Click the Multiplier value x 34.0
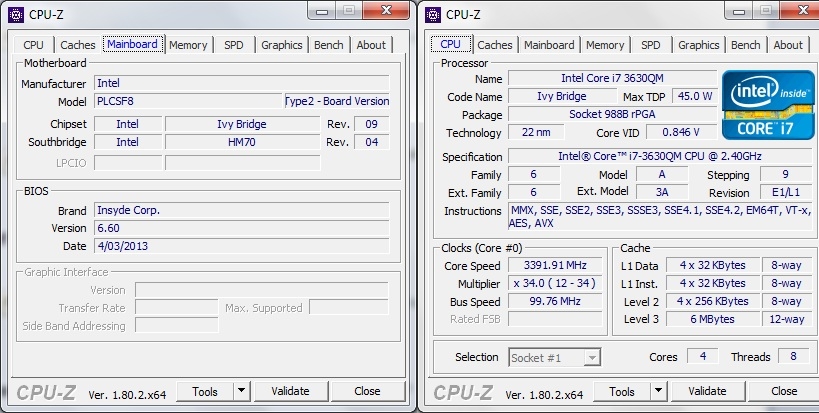This screenshot has width=819, height=413. (x=555, y=284)
